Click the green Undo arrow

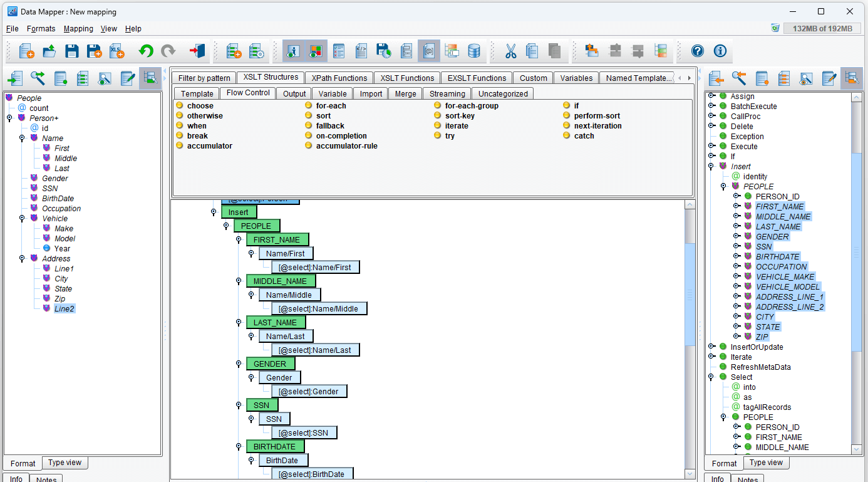click(146, 51)
